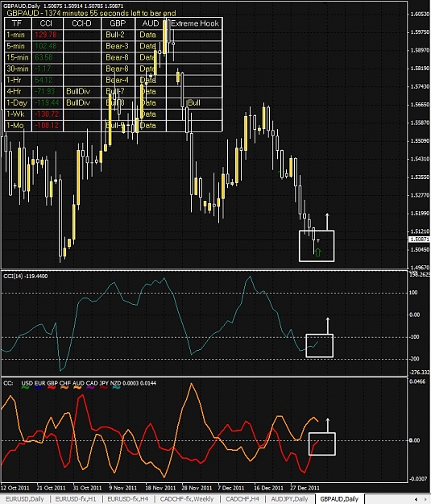Click the left tab-scroll arrow

tap(416, 499)
